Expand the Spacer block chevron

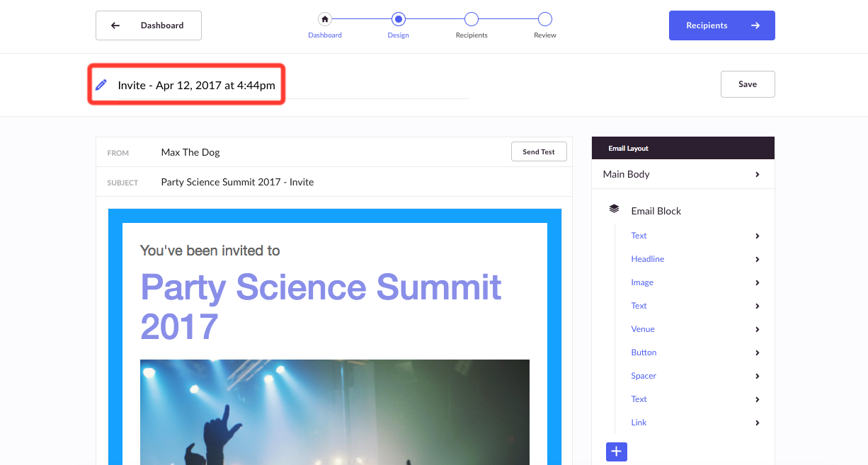point(758,376)
